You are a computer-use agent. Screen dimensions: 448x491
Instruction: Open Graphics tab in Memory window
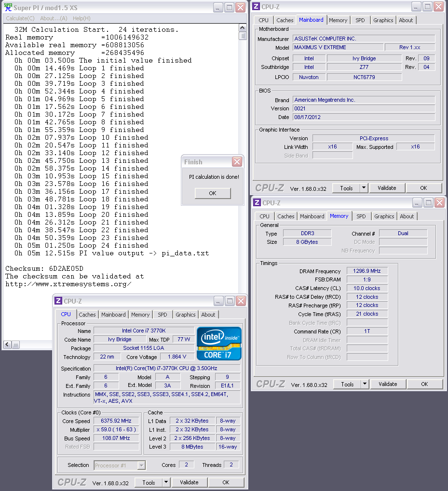[x=384, y=216]
